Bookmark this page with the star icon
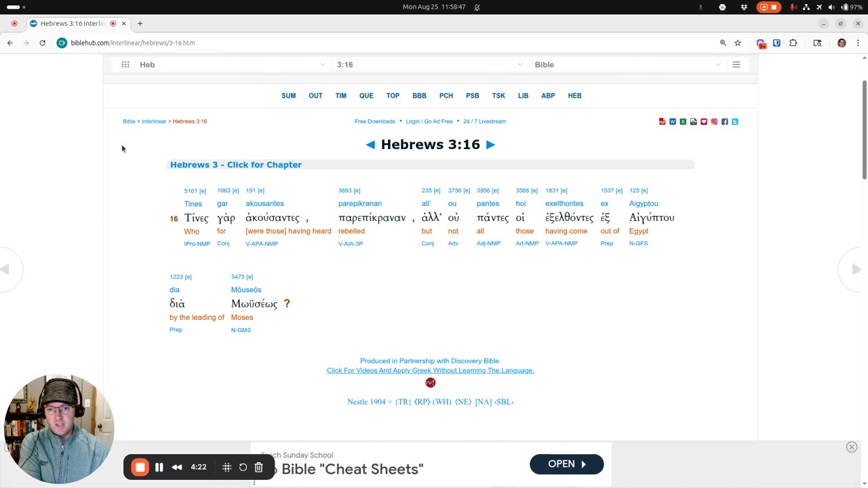 tap(738, 43)
